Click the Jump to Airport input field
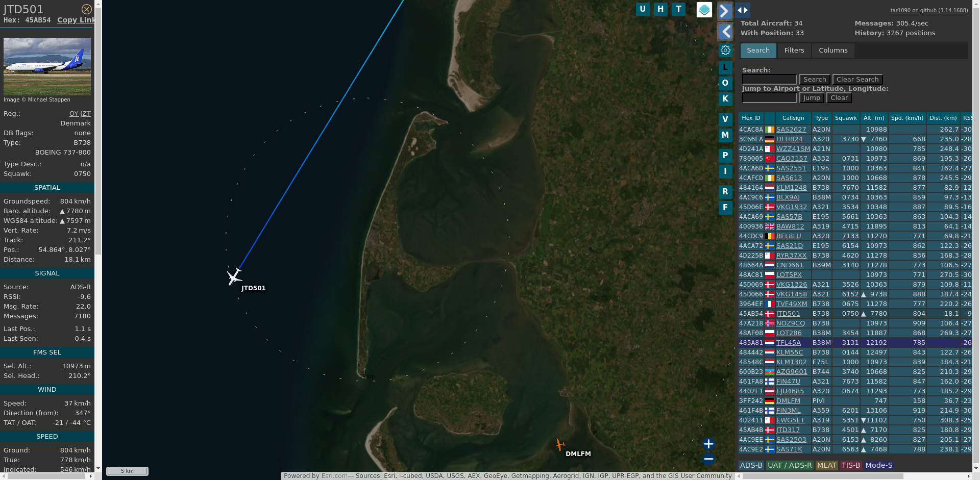Image resolution: width=980 pixels, height=480 pixels. click(x=769, y=98)
